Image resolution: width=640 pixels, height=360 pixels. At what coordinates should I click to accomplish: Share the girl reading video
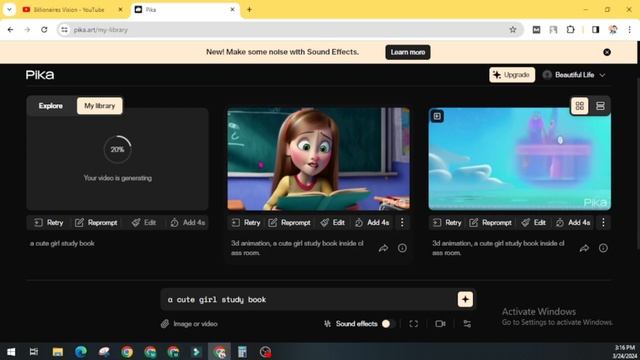(x=383, y=248)
